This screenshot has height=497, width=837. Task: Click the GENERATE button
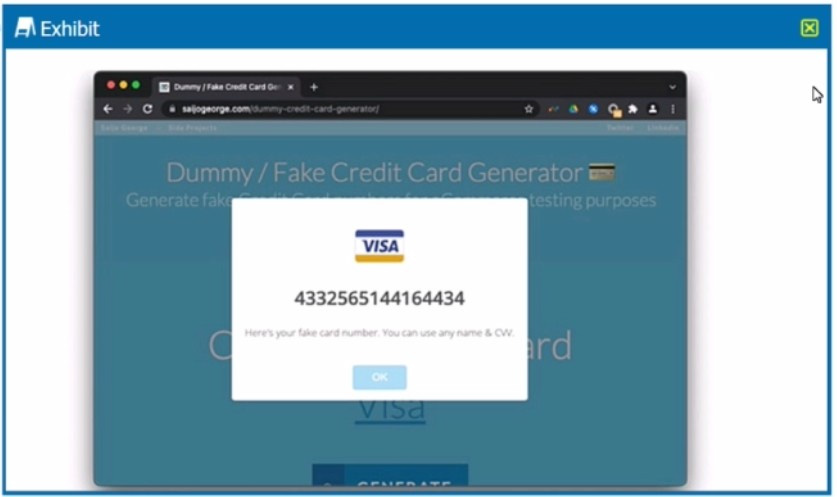pyautogui.click(x=390, y=476)
